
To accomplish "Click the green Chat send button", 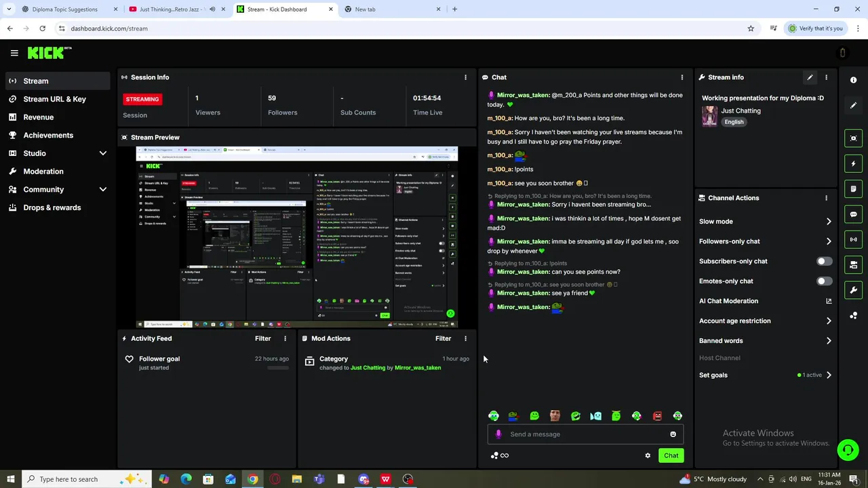I will (x=671, y=455).
